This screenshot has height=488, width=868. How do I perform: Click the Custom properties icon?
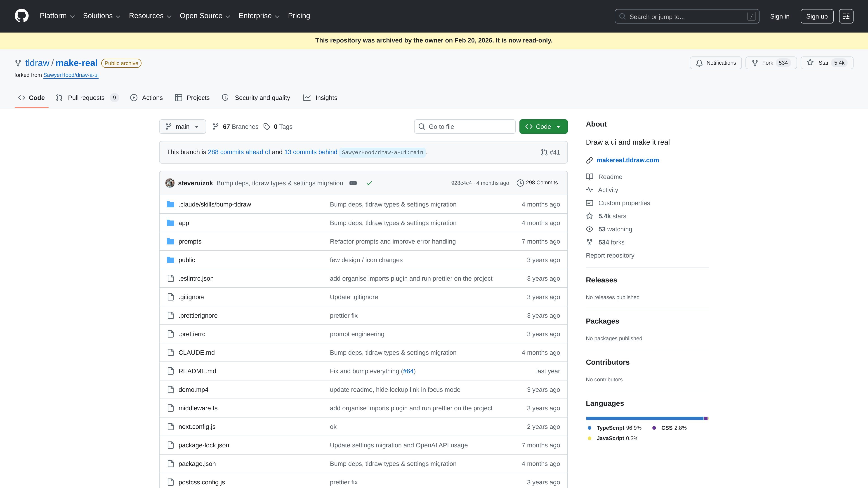(x=589, y=203)
